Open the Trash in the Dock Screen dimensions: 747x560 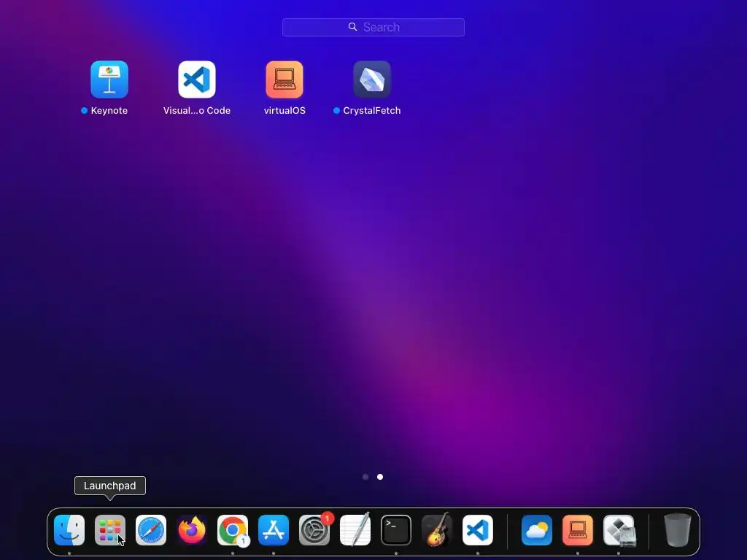coord(678,530)
